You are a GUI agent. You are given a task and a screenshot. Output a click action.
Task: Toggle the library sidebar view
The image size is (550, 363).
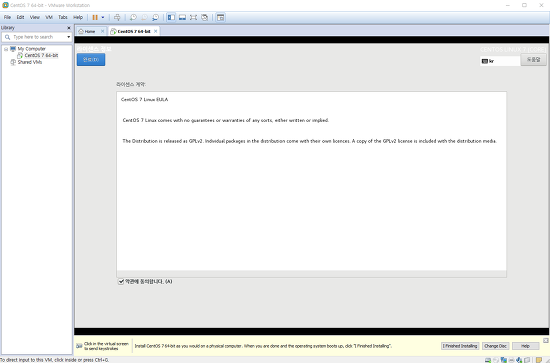tap(171, 17)
